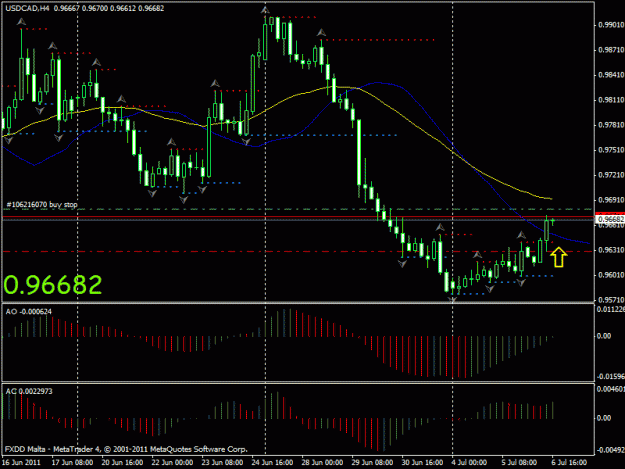Select the green dashed buy stop order line
Screen dimensions: 625x469
297,209
